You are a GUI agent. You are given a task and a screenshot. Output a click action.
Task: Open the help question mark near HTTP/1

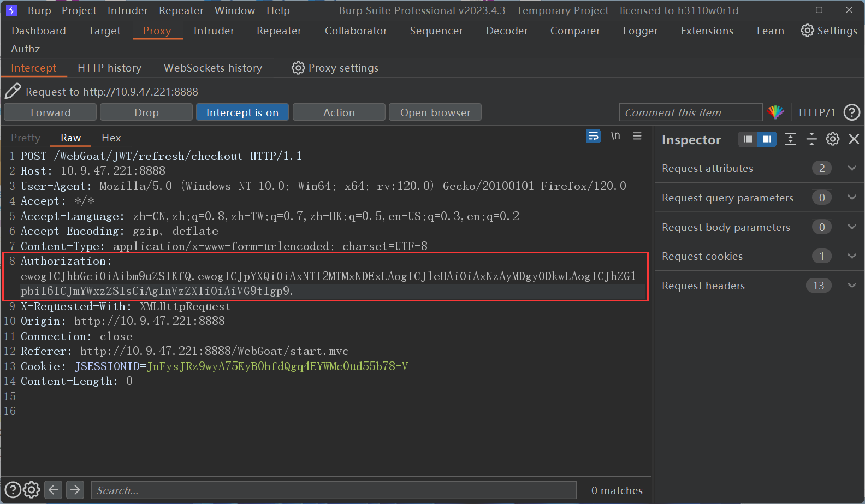(852, 112)
